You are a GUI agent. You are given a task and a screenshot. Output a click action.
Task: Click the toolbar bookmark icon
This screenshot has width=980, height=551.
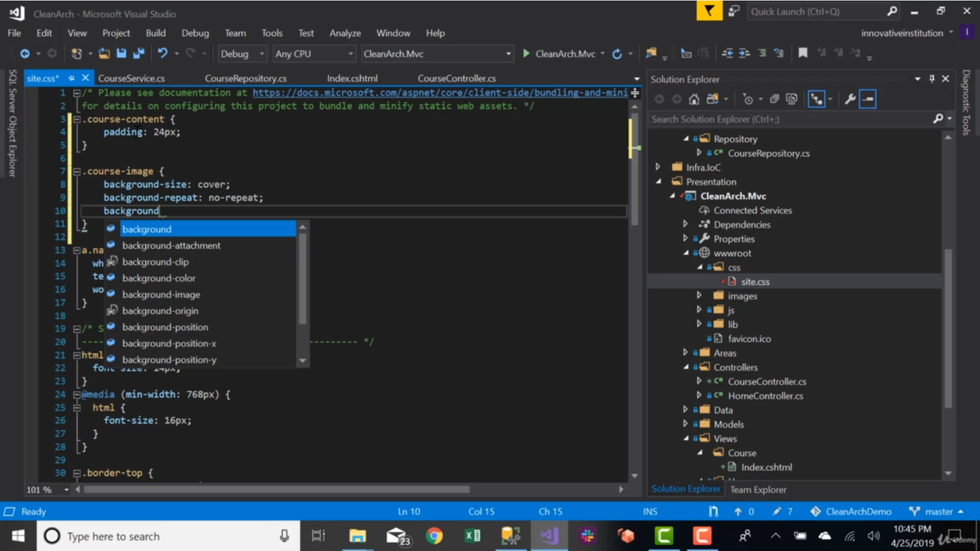point(803,54)
